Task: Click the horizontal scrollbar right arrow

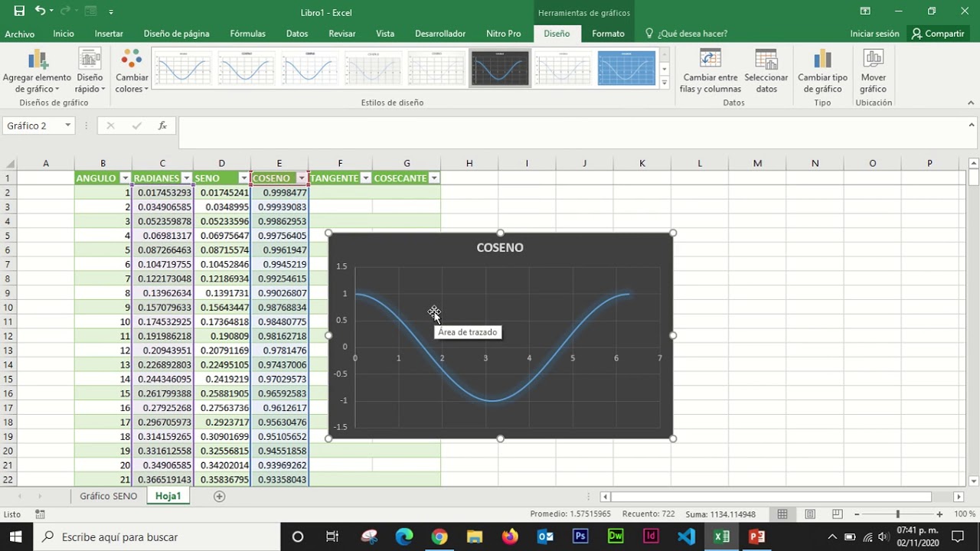Action: (x=958, y=497)
